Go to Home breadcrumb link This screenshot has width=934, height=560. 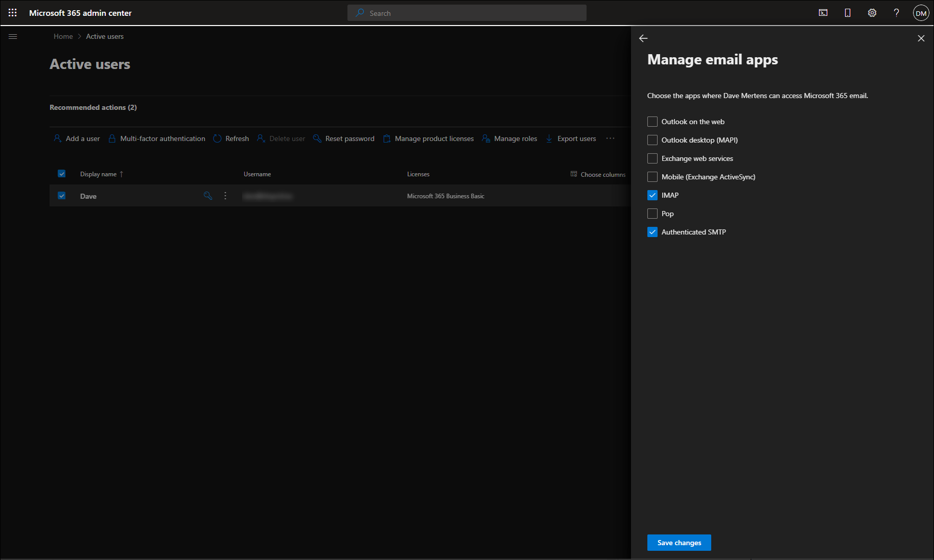point(63,36)
